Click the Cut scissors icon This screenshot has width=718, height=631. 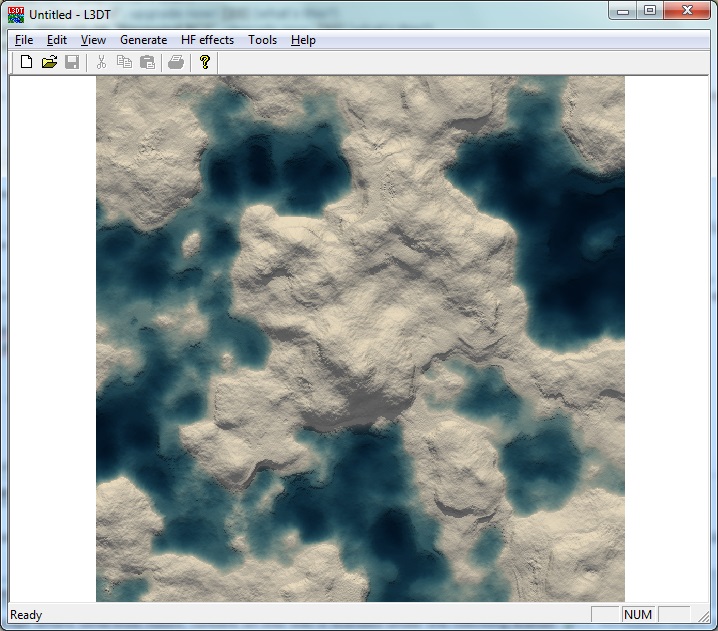101,62
